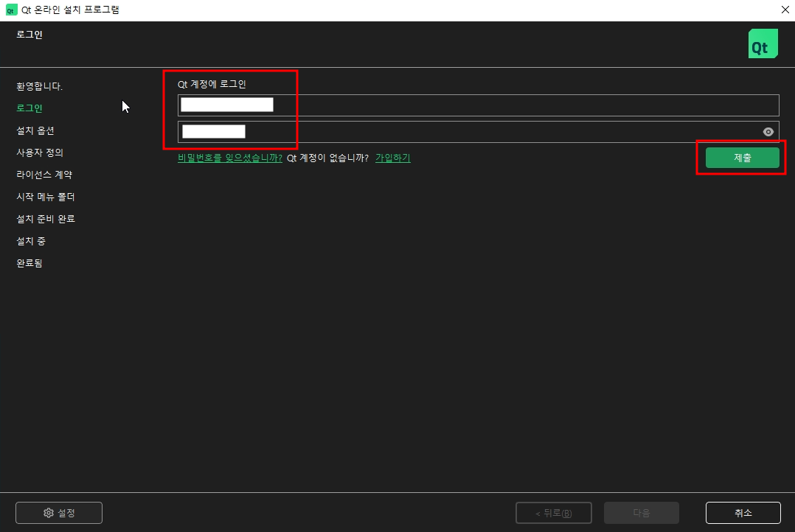Click the 취소 cancel button

743,513
